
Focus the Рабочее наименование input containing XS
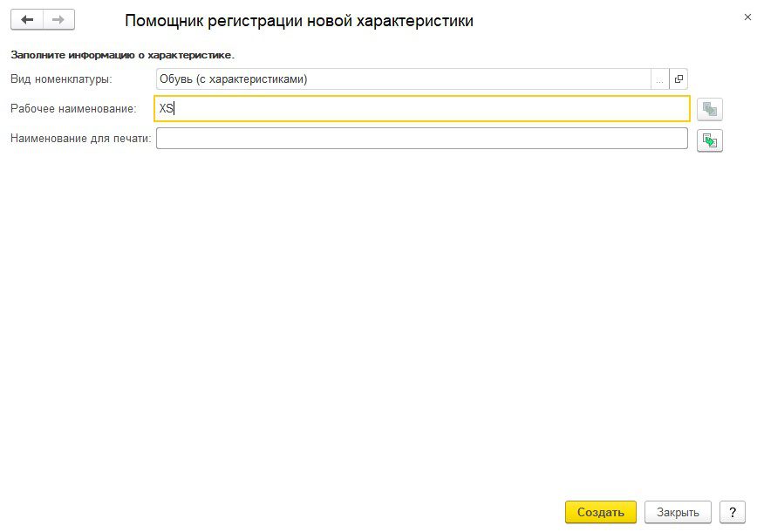pyautogui.click(x=422, y=109)
